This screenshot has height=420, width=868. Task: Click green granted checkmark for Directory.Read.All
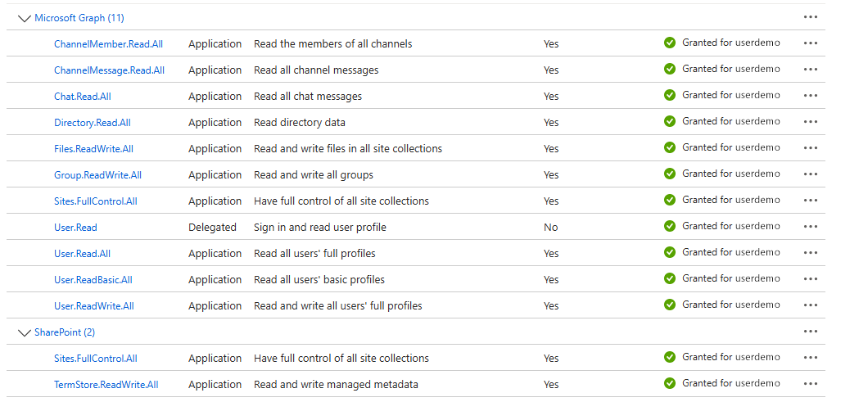[670, 121]
